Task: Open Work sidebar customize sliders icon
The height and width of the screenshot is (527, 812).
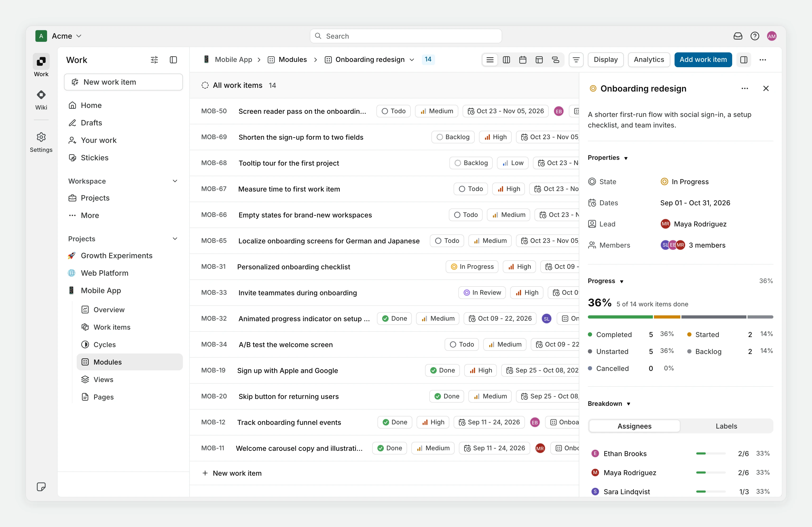Action: pyautogui.click(x=154, y=60)
